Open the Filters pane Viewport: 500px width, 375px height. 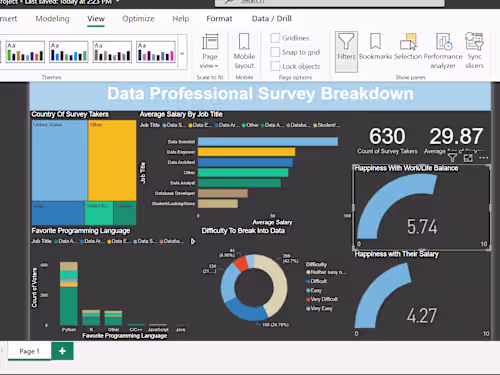click(x=346, y=51)
